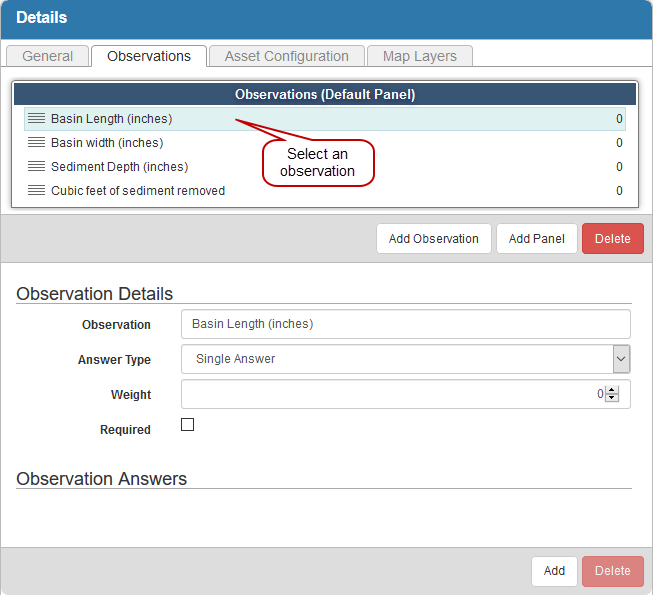
Task: Open the Asset Configuration tab
Action: point(286,56)
